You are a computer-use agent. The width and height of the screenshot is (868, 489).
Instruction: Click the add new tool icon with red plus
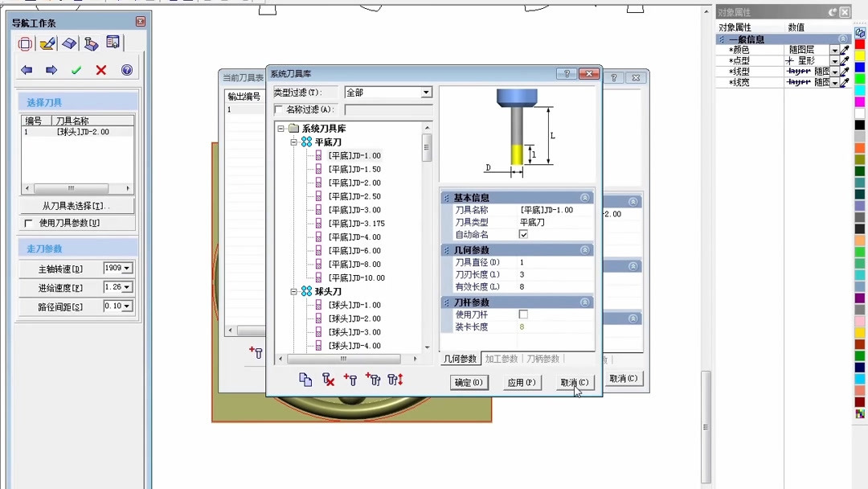(350, 379)
